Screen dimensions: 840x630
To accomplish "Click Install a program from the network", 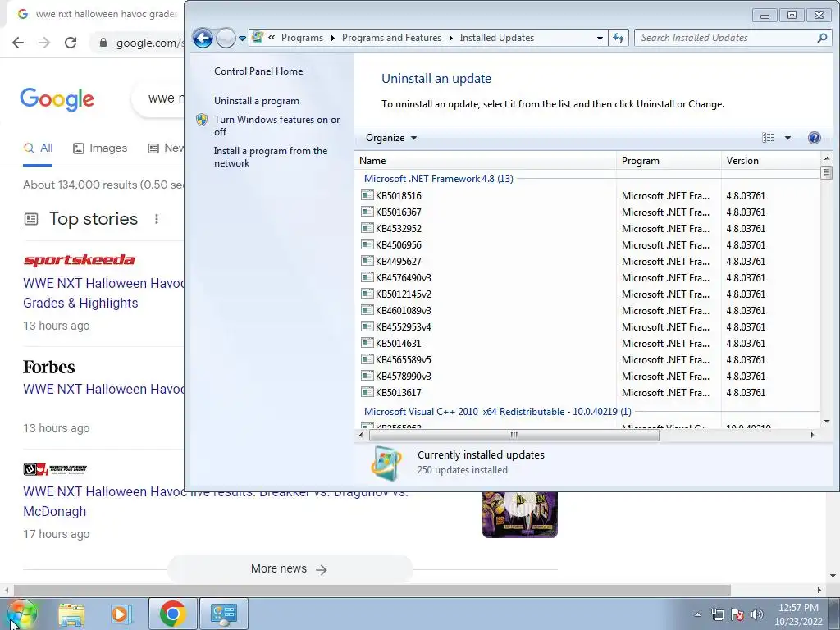I will (x=271, y=157).
